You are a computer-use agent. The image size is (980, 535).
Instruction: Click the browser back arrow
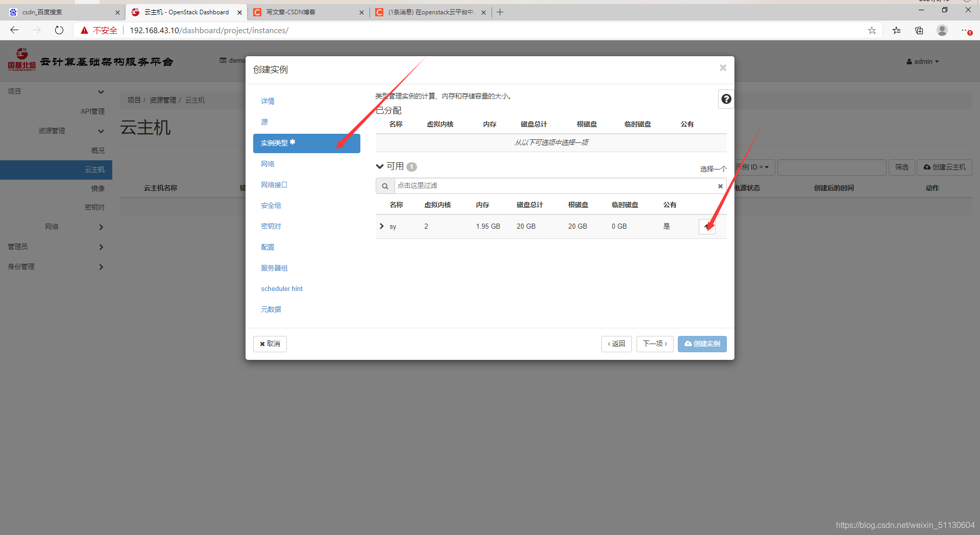[x=14, y=30]
